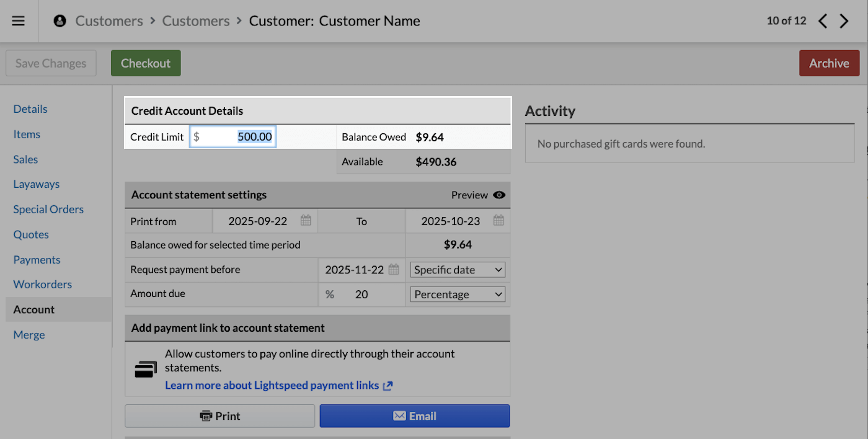The width and height of the screenshot is (868, 439).
Task: Go to the previous customer record
Action: pyautogui.click(x=822, y=20)
